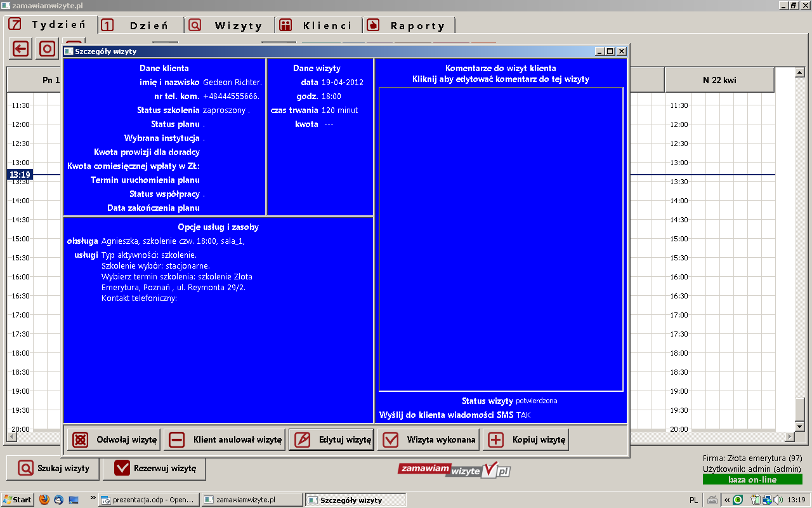The image size is (812, 508).
Task: Click the 13:19 current time marker
Action: 19,175
